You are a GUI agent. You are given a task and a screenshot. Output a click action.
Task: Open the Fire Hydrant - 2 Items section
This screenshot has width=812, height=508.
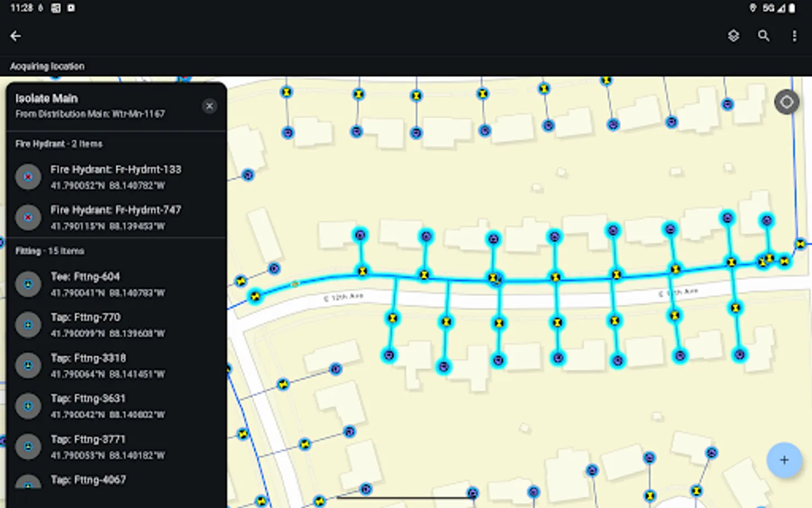click(x=59, y=144)
